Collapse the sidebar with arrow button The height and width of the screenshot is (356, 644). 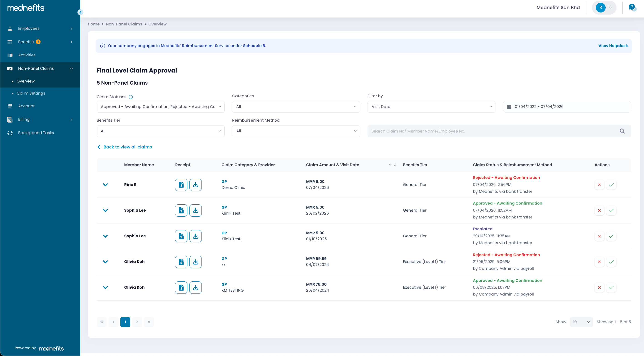(80, 12)
